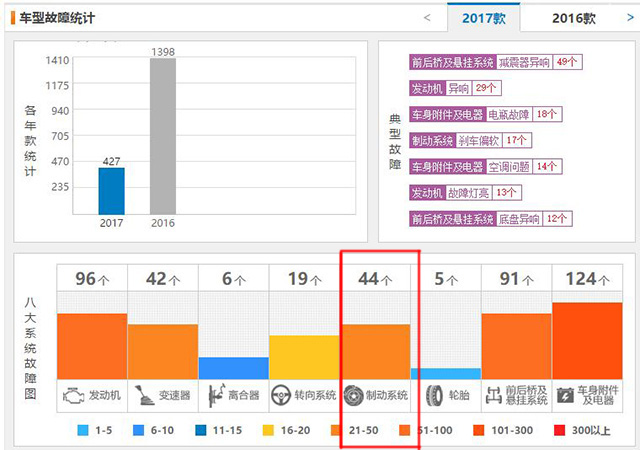This screenshot has height=450, width=640.
Task: Open the 制动系统 system label
Action: point(387,395)
